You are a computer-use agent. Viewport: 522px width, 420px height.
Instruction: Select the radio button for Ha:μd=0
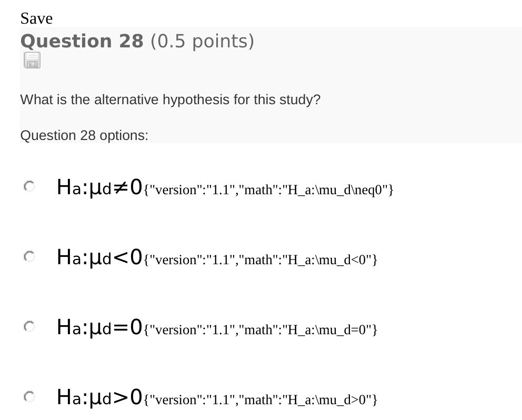(29, 326)
